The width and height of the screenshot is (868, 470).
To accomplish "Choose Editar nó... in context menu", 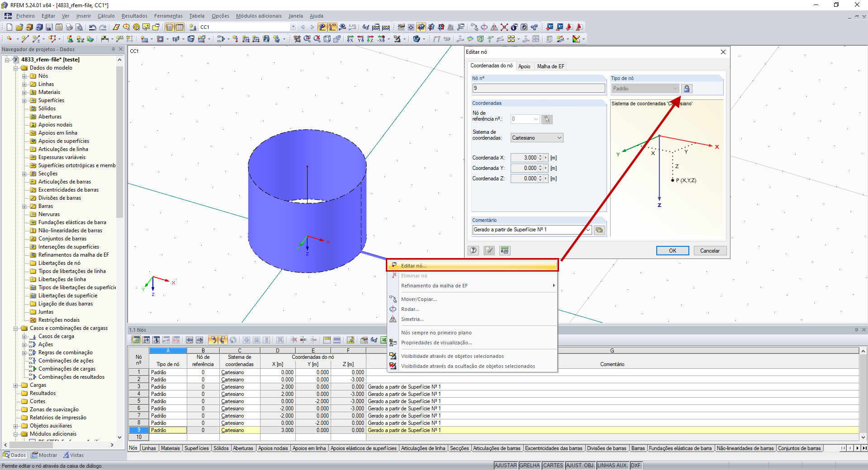I will click(x=472, y=266).
